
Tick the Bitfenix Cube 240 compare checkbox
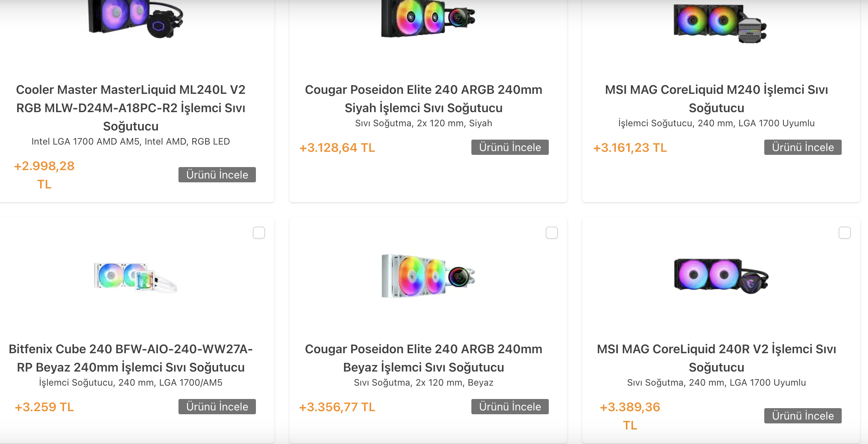click(x=259, y=233)
